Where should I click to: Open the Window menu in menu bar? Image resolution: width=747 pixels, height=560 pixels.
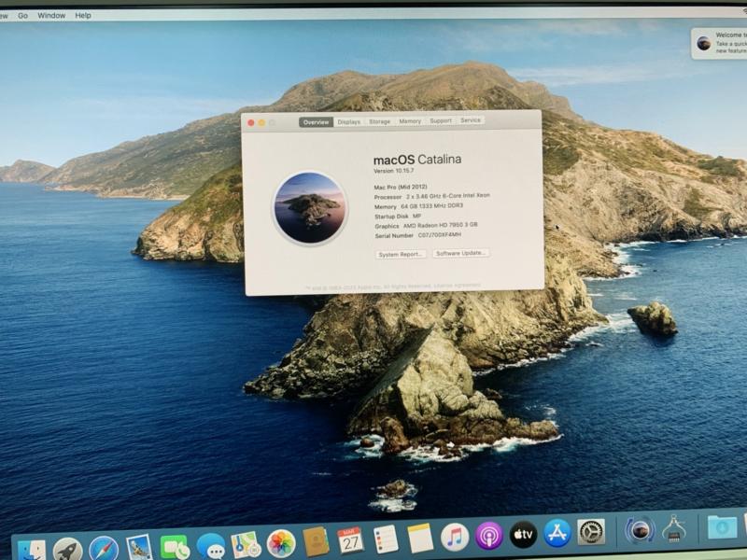click(x=51, y=15)
